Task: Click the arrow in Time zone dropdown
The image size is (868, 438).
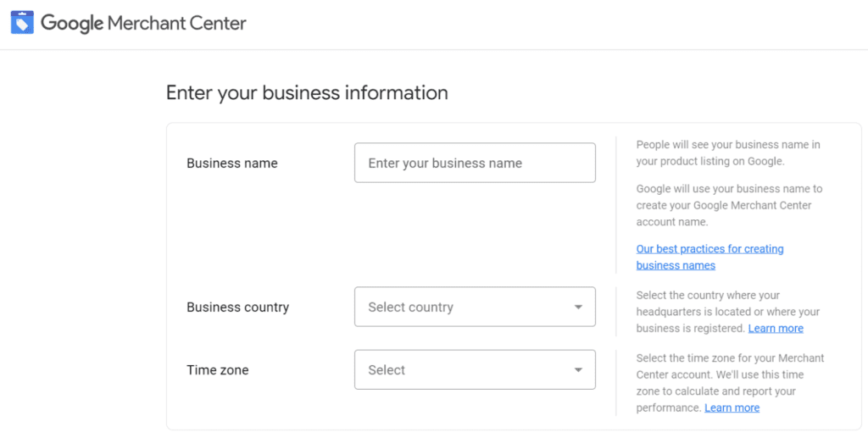Action: coord(578,370)
